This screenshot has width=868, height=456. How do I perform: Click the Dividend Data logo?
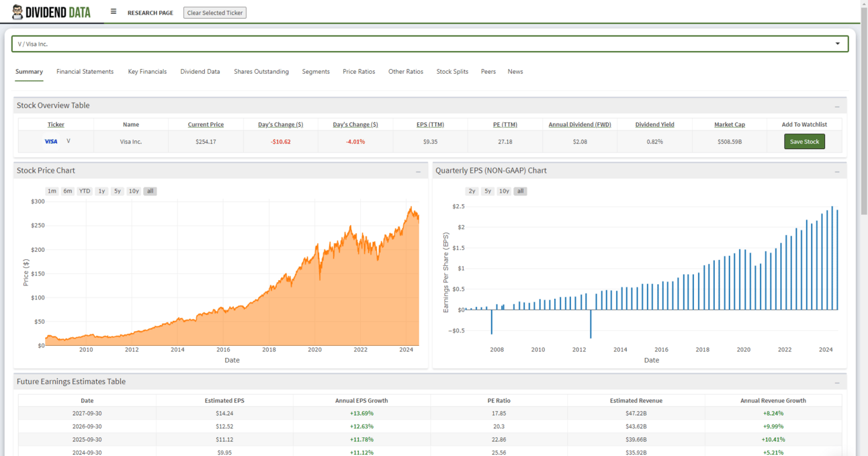[x=51, y=12]
